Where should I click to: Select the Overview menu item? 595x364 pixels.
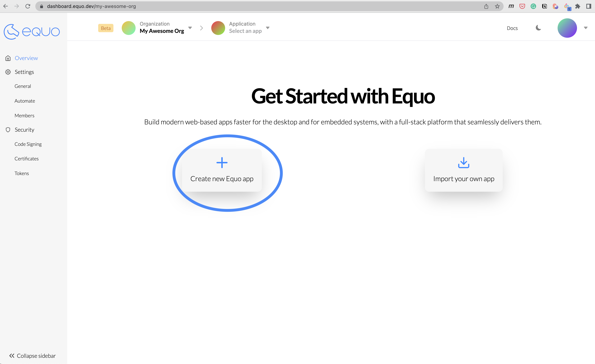[x=26, y=58]
